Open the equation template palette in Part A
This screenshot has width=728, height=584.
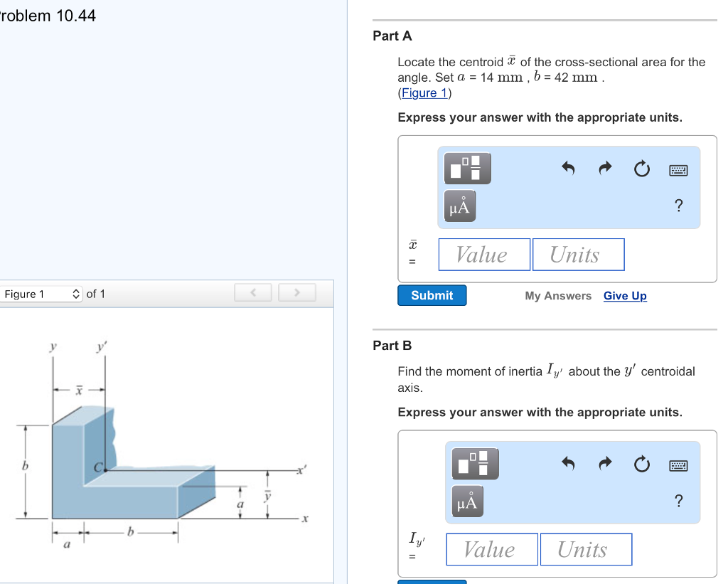pyautogui.click(x=467, y=168)
